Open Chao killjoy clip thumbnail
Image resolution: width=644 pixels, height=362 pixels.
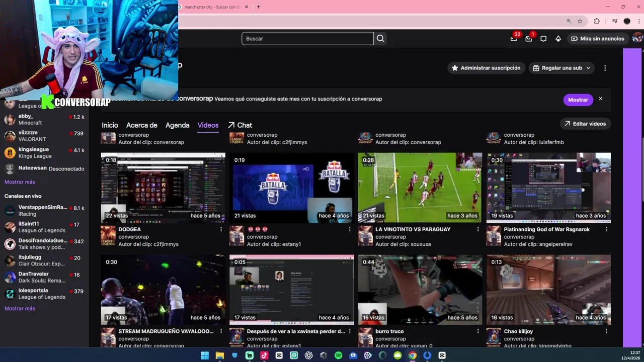coord(548,290)
